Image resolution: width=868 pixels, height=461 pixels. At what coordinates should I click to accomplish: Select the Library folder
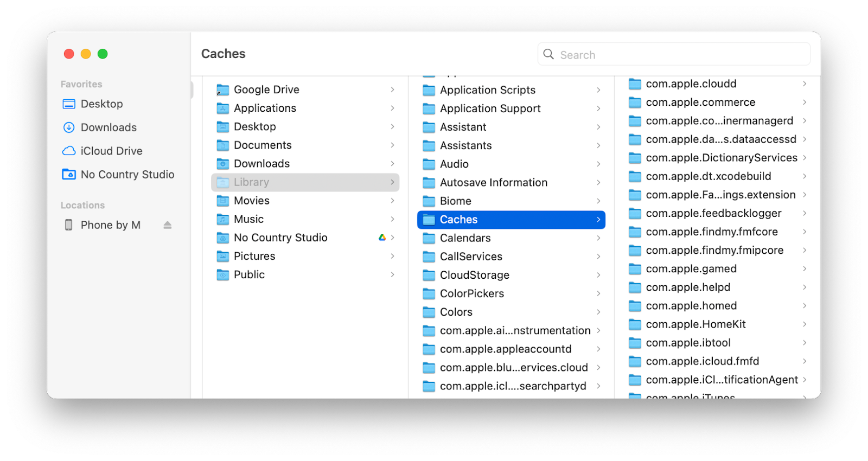click(x=251, y=182)
